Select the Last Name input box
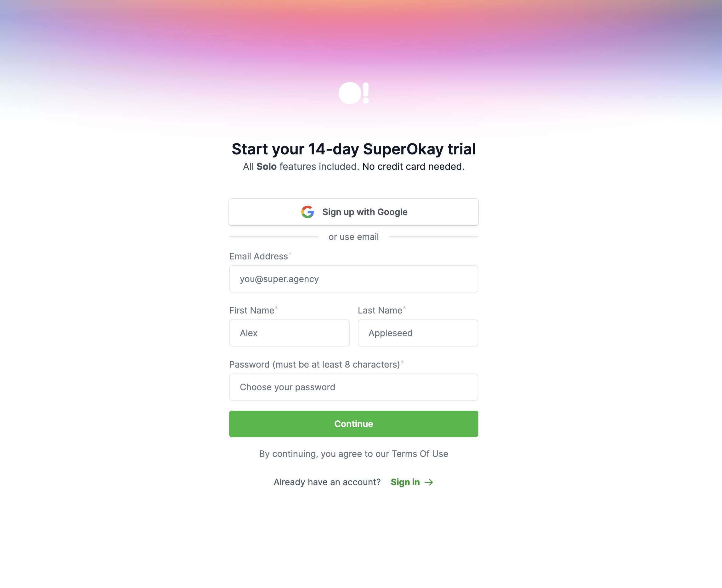This screenshot has height=588, width=722. click(418, 333)
